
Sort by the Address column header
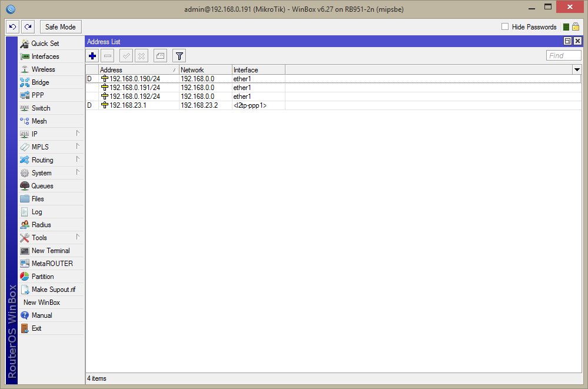tap(139, 70)
